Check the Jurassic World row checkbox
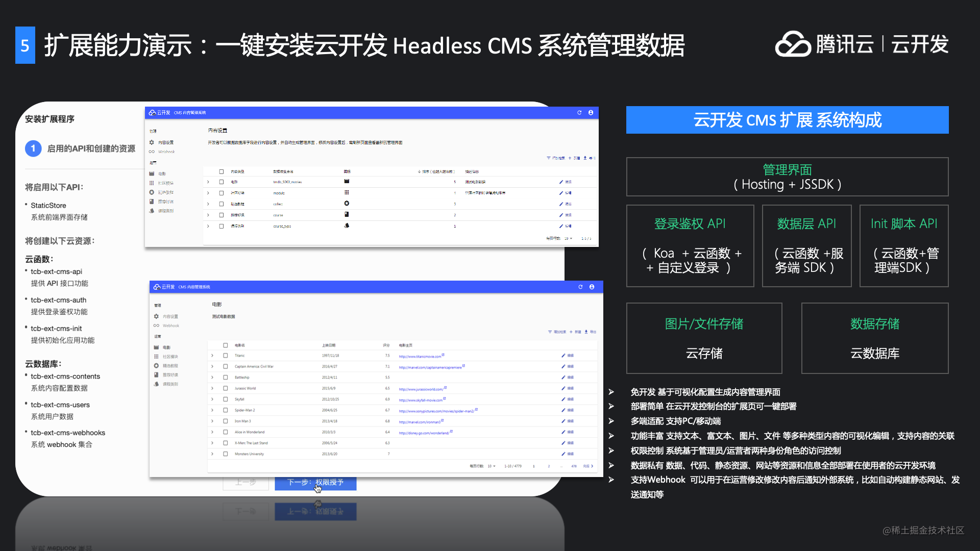Screen dimensions: 980x551 (x=226, y=389)
